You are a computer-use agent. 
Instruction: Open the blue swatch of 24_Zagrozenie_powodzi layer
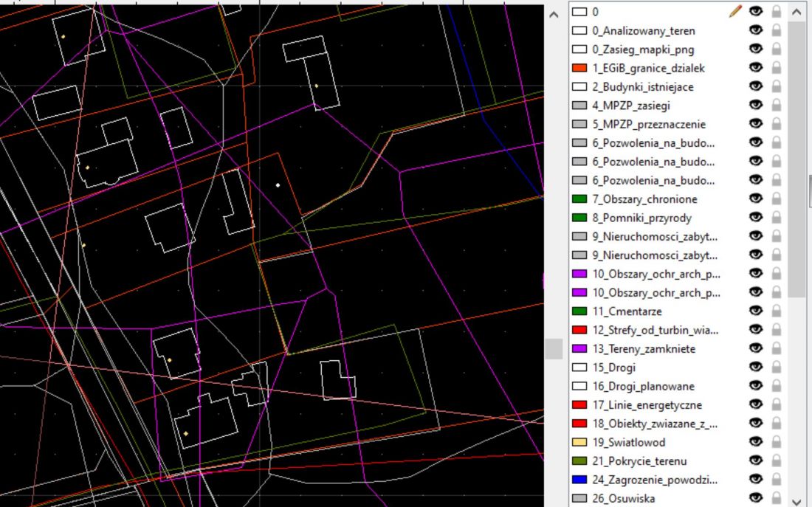pos(579,480)
